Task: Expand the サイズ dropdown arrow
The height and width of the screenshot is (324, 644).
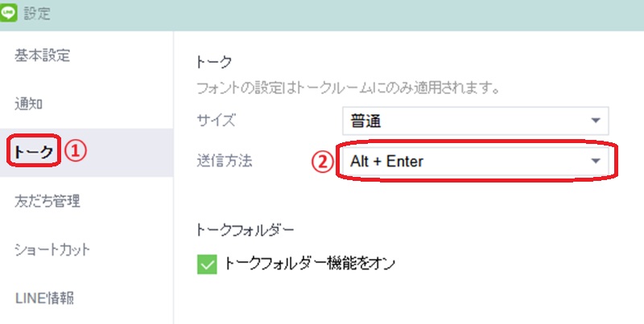Action: 596,121
